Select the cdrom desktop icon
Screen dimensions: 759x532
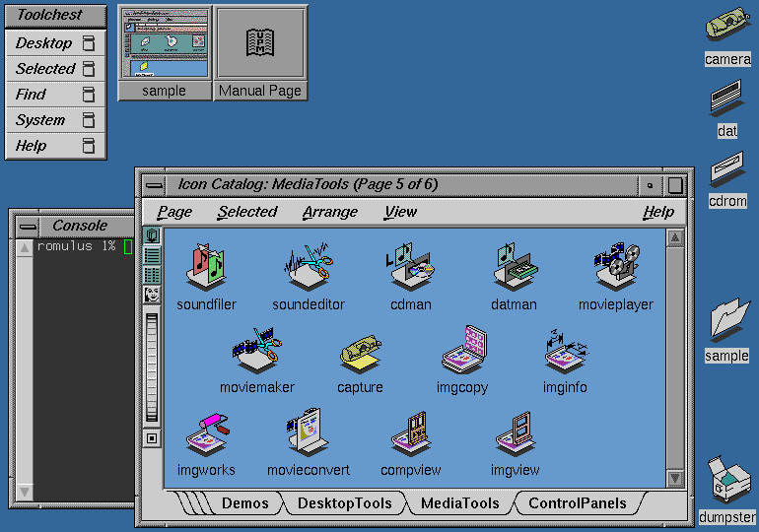point(727,169)
